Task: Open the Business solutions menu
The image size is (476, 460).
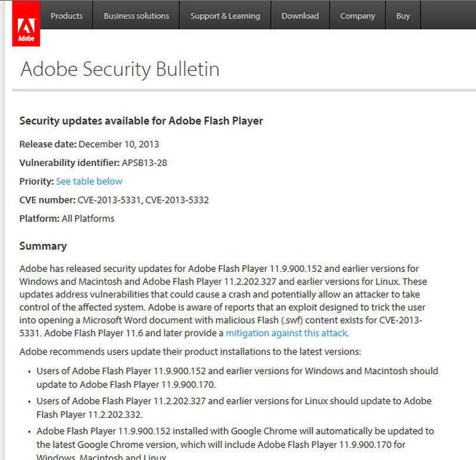Action: pyautogui.click(x=136, y=16)
